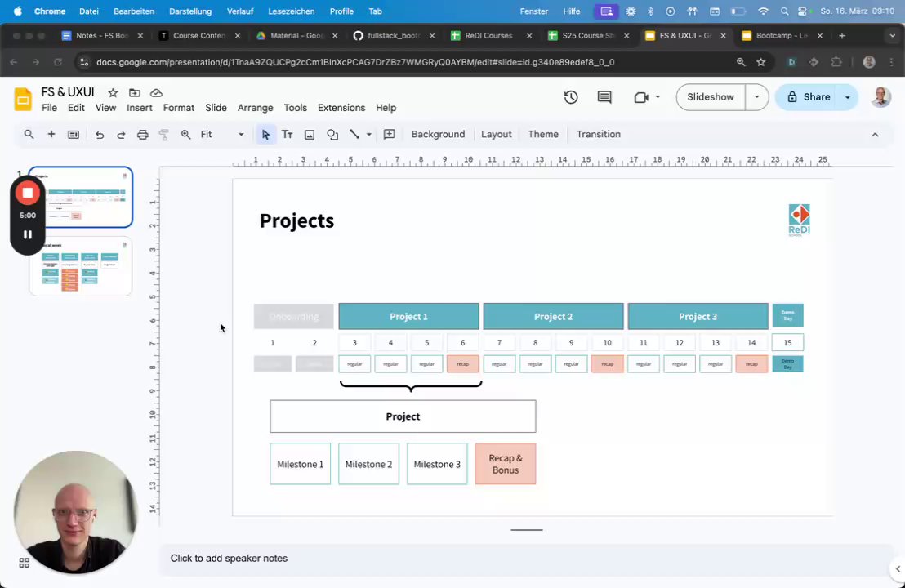Image resolution: width=905 pixels, height=588 pixels.
Task: Open the Spotlight search in menu bar
Action: (784, 11)
